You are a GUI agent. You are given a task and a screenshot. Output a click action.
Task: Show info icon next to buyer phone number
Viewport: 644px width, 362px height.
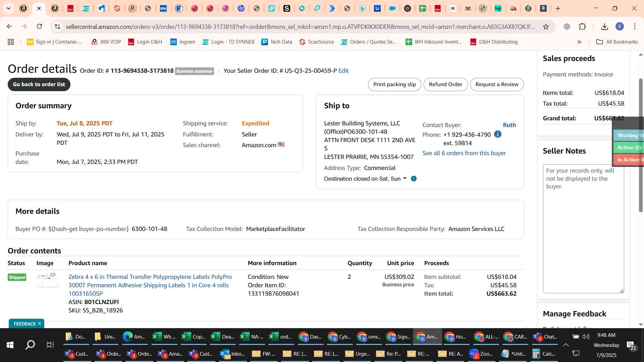coord(498,134)
